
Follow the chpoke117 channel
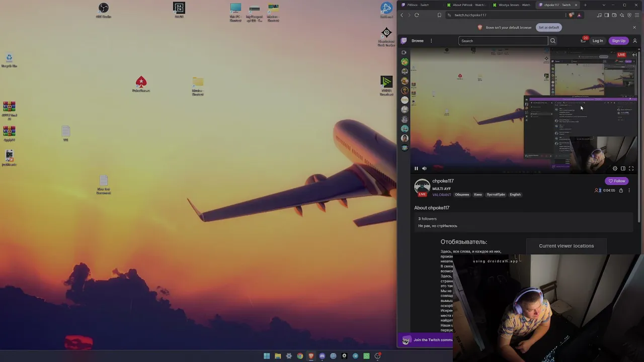coord(617,181)
